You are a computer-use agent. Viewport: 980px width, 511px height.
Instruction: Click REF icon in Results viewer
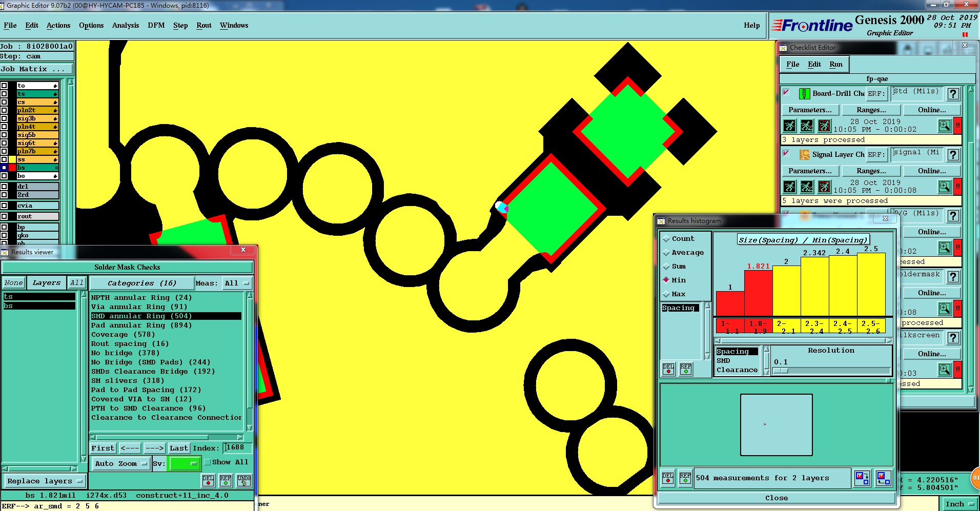pyautogui.click(x=226, y=480)
